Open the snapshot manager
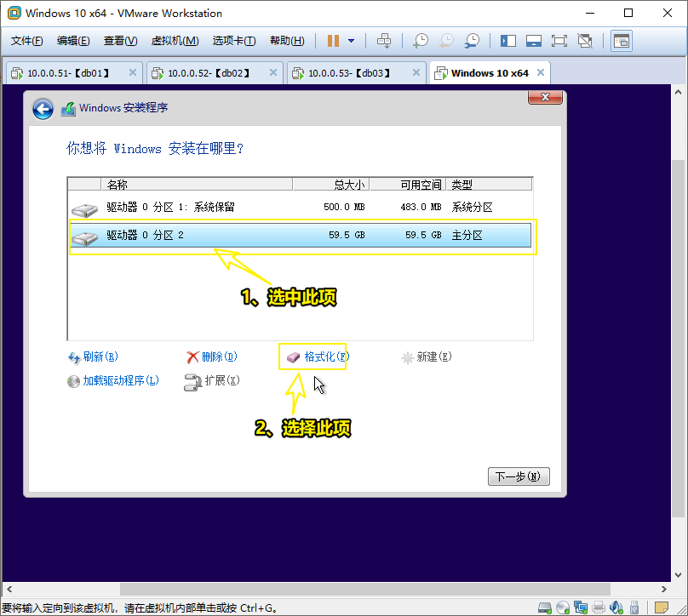This screenshot has height=616, width=688. point(472,41)
